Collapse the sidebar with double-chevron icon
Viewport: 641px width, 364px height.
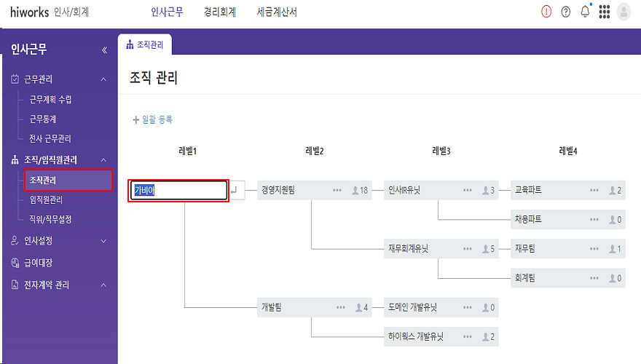click(104, 50)
